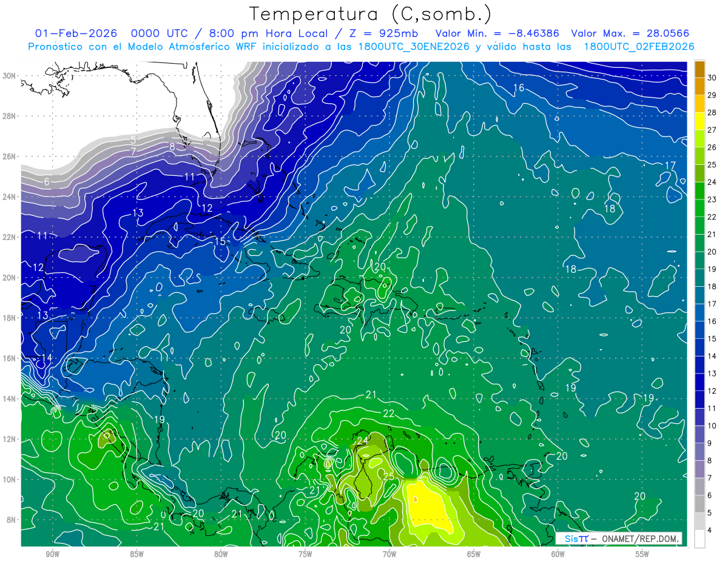Click the 'Temperatura (C,somb.)' map title
Viewport: 728px width, 562px height.
point(371,14)
